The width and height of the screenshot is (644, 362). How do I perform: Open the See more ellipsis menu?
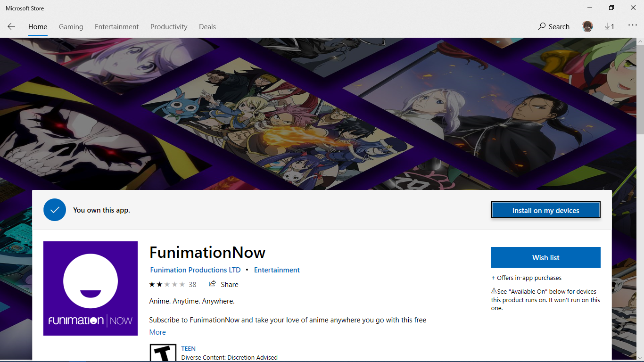point(633,26)
